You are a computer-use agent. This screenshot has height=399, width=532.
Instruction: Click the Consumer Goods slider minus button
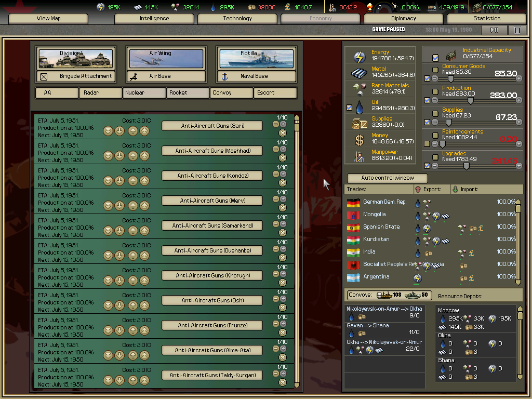click(x=435, y=78)
